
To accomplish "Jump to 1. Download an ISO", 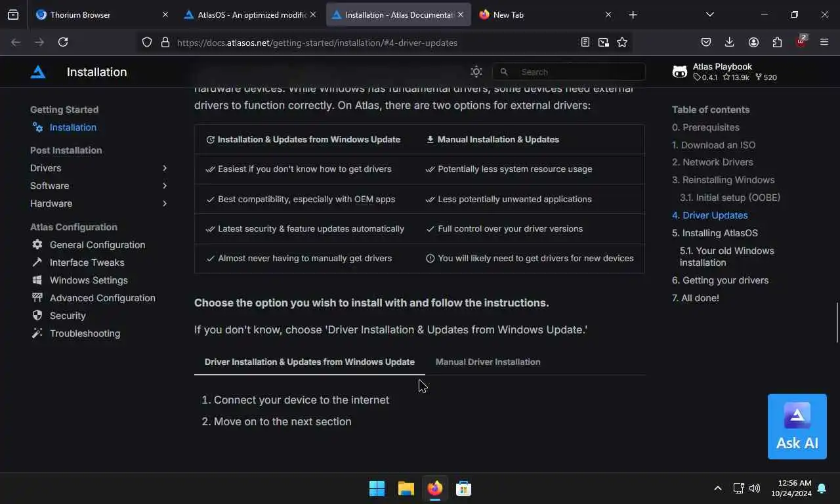I will pyautogui.click(x=713, y=145).
